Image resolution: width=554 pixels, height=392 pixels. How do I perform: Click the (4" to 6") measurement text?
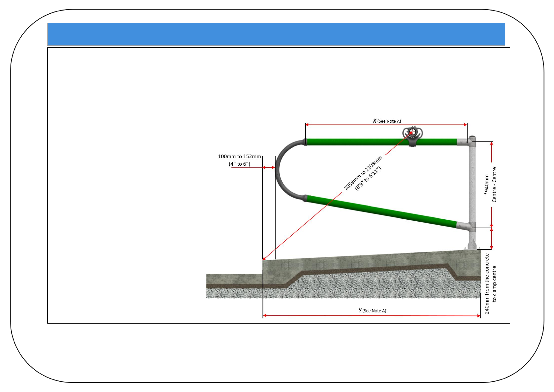[239, 164]
